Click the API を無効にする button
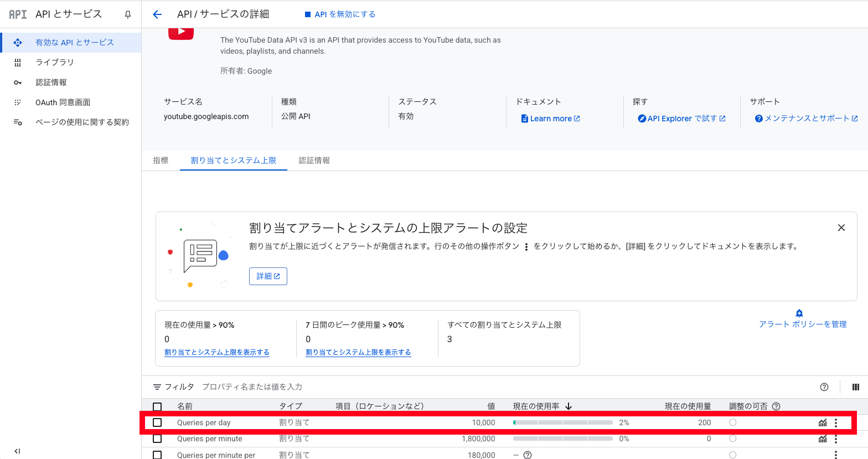Image resolution: width=868 pixels, height=459 pixels. click(340, 14)
